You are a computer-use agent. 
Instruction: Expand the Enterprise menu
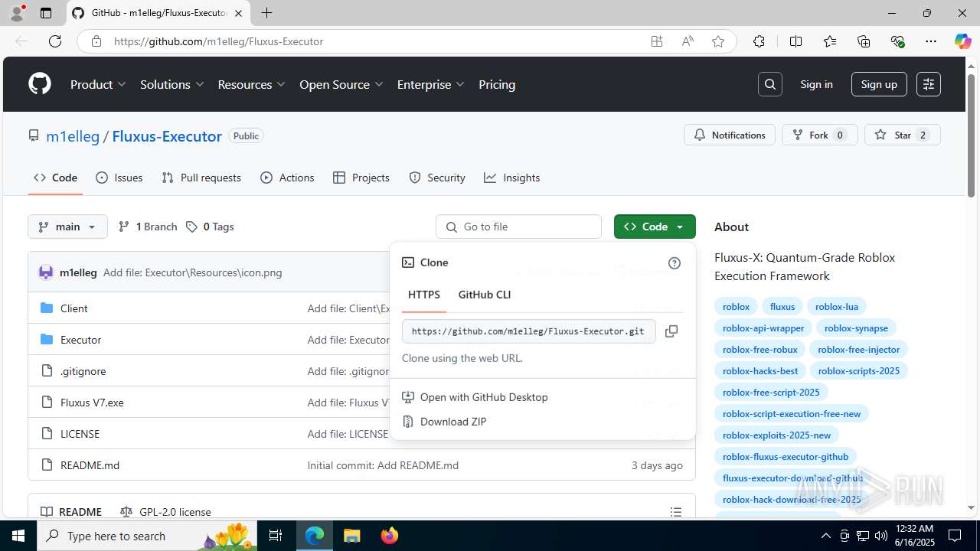[x=430, y=84]
